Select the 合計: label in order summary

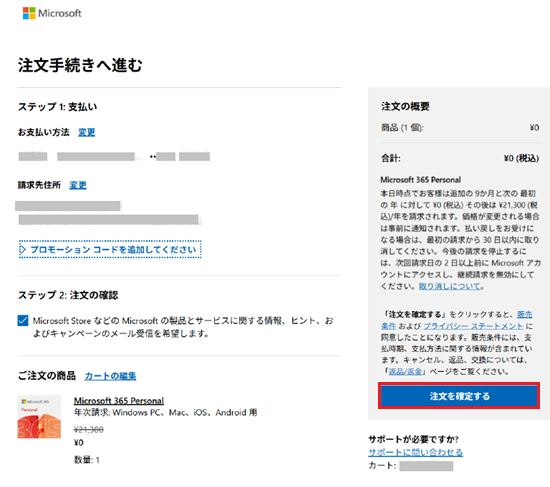point(391,158)
